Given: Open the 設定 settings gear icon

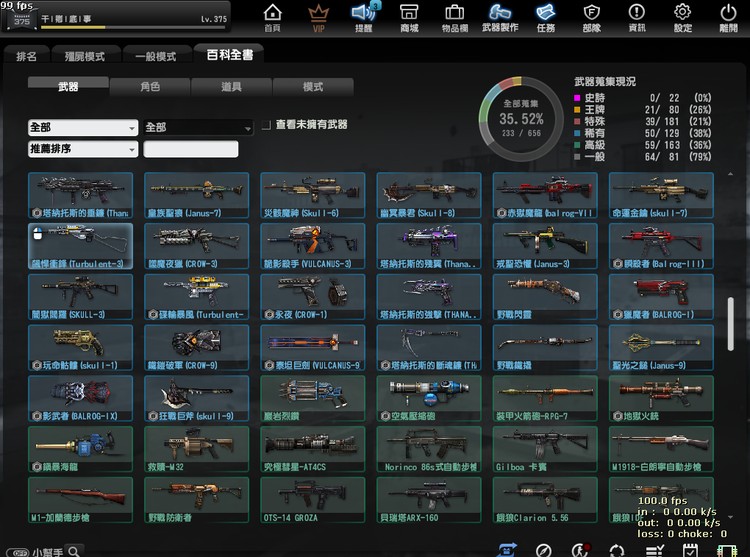Looking at the screenshot, I should [x=683, y=18].
